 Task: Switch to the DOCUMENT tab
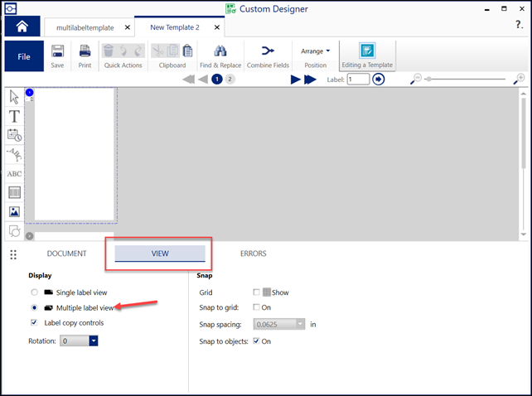click(x=66, y=254)
